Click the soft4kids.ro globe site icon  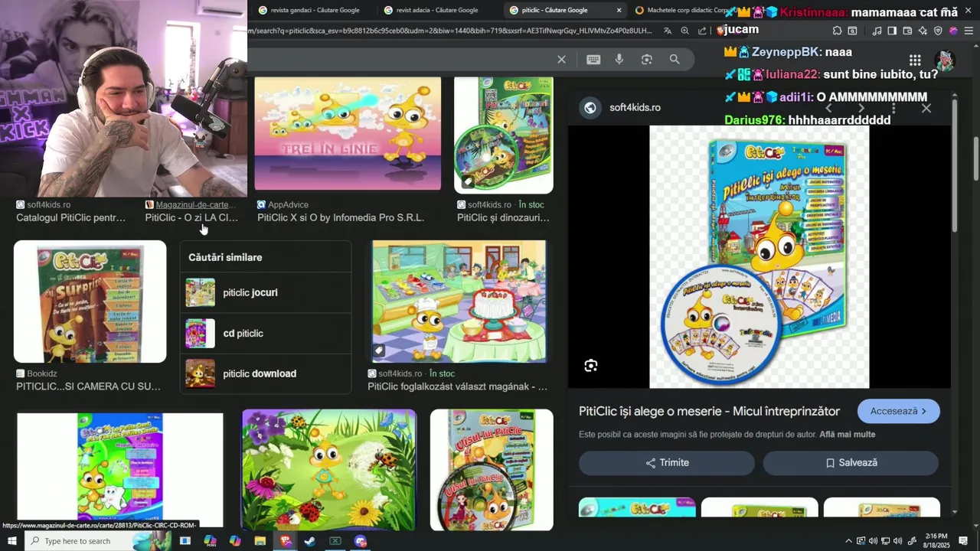click(x=590, y=107)
